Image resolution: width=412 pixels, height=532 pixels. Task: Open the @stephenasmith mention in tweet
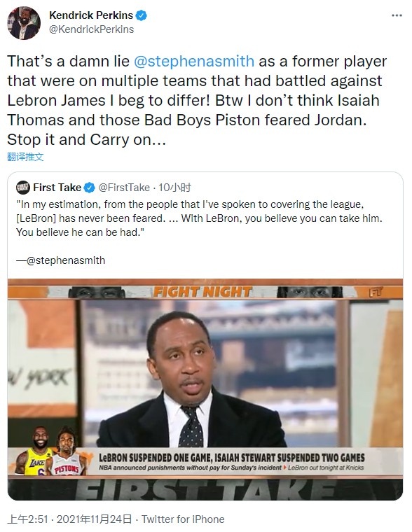[194, 62]
